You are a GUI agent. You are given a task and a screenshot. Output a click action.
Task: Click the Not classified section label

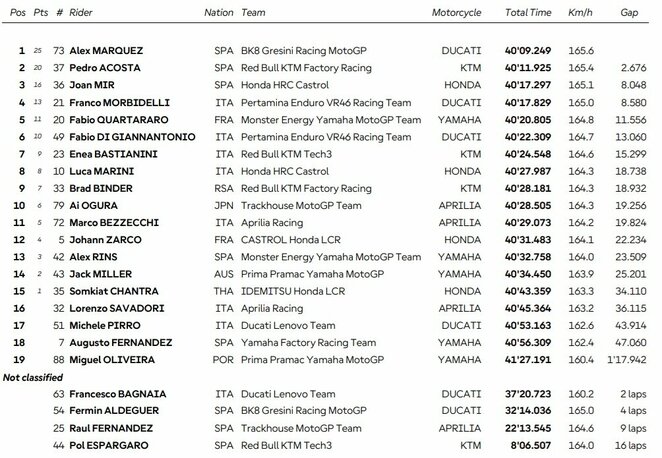pos(36,377)
